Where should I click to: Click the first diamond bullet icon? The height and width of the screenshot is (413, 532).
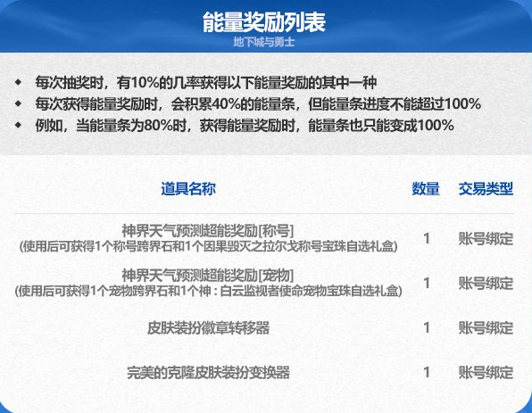(x=18, y=82)
